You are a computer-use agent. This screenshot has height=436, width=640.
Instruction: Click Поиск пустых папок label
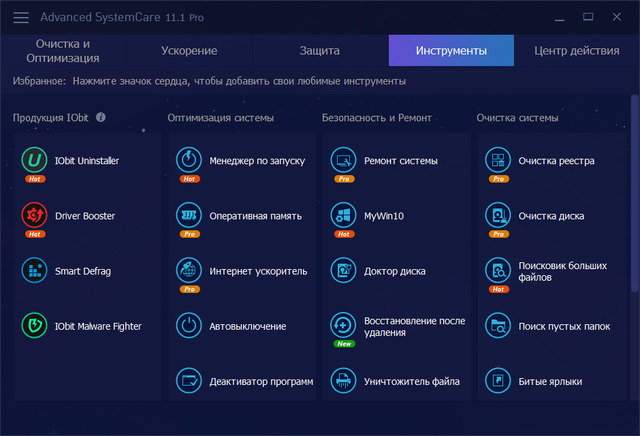pyautogui.click(x=564, y=326)
